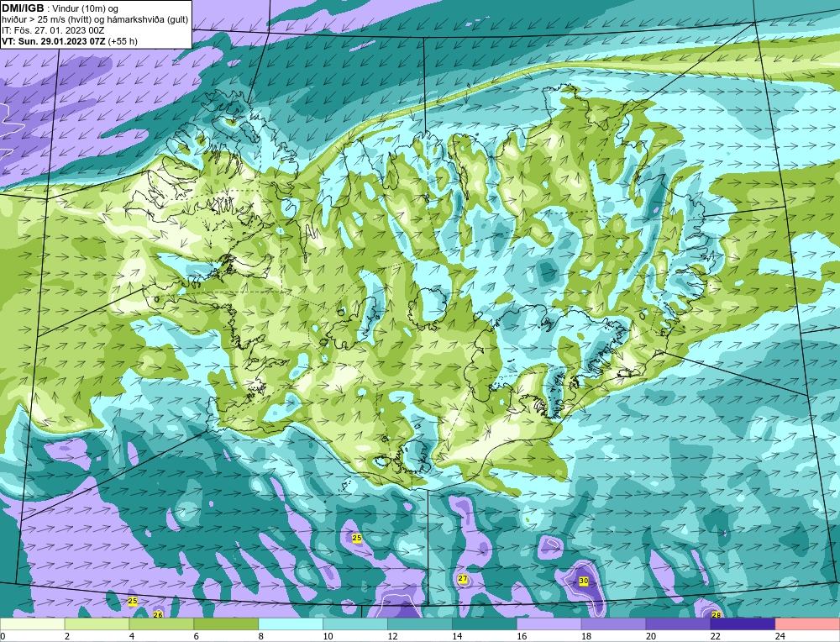
Task: Click the legend scale number 24
Action: point(780,637)
